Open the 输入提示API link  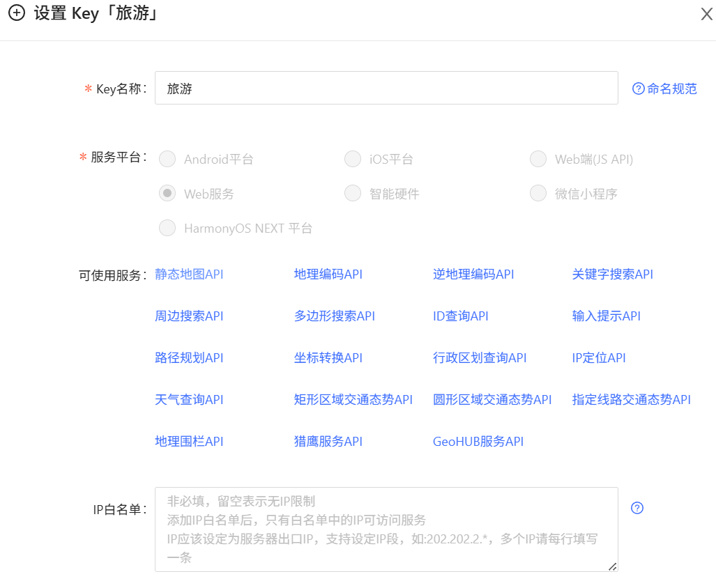pos(607,316)
